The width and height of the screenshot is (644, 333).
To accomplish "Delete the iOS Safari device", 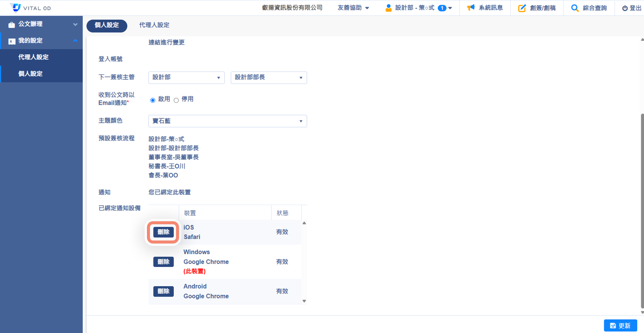I will click(164, 232).
